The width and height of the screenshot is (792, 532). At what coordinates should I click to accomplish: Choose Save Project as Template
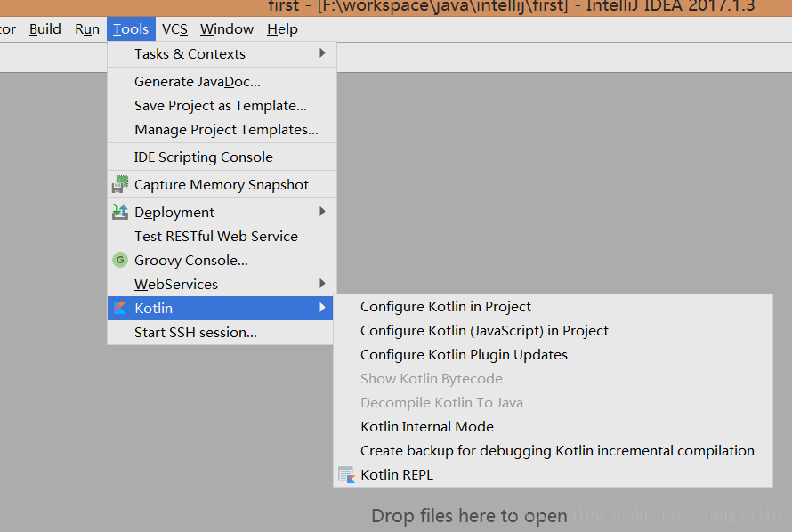[x=221, y=106]
